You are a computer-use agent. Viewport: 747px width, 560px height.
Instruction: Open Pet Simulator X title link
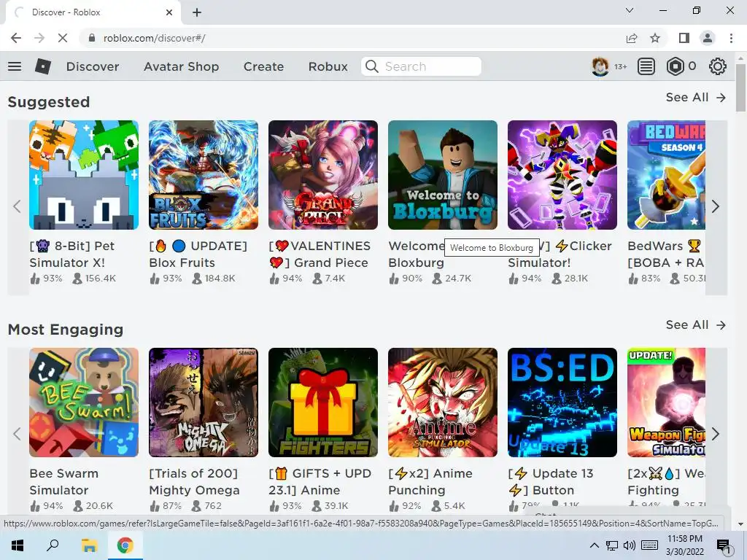pyautogui.click(x=72, y=254)
